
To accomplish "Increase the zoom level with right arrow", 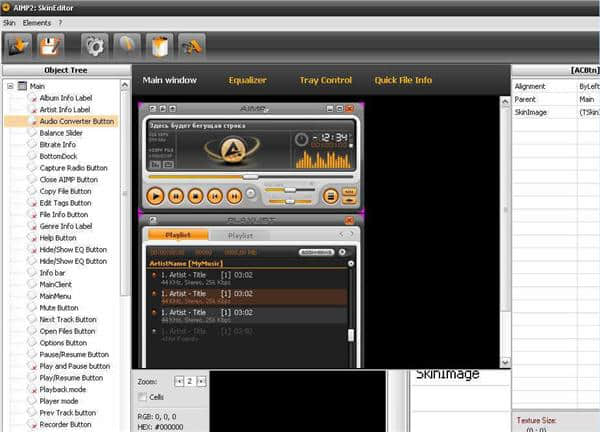I will 202,381.
